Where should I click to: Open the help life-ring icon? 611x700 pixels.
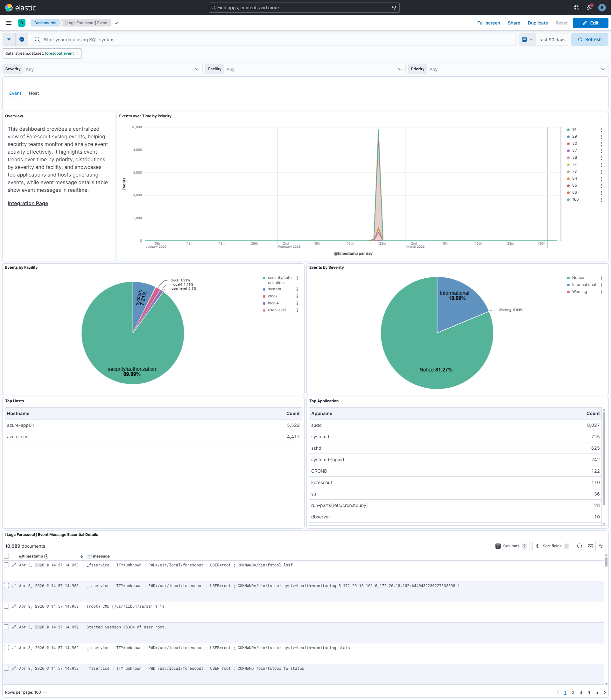[576, 8]
